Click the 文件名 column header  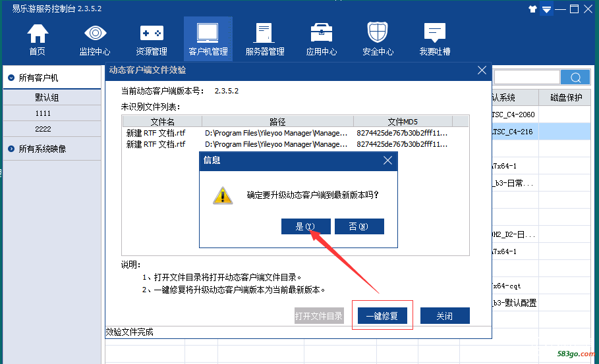pos(162,122)
